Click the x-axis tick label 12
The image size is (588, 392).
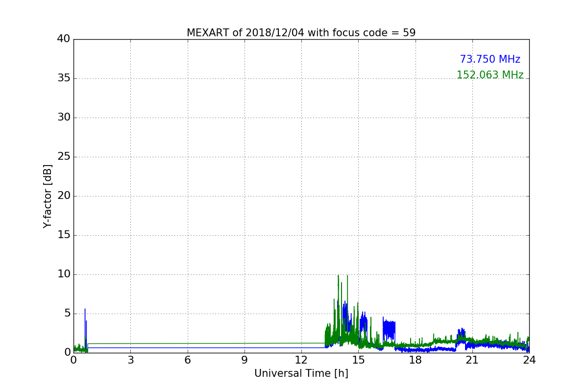pos(301,360)
